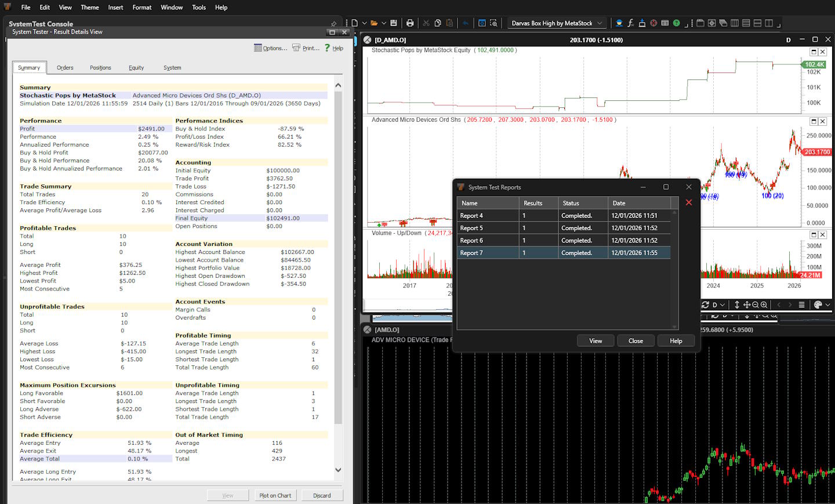Cut selection with the scissors icon
The height and width of the screenshot is (504, 835).
(427, 23)
